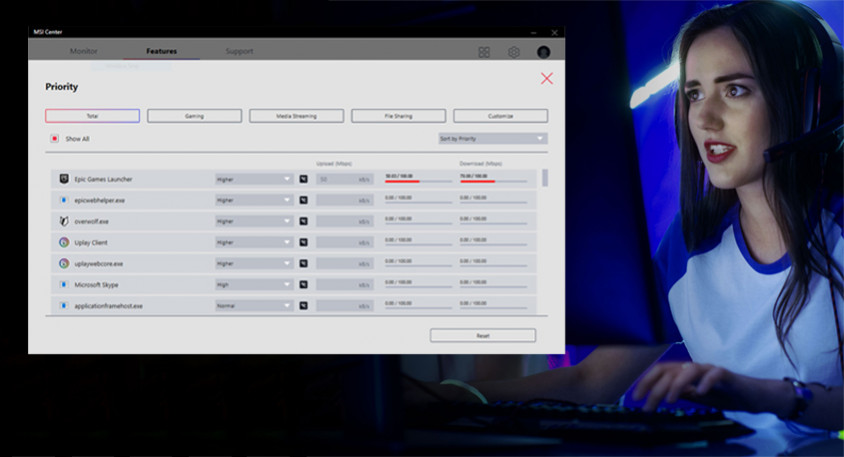844x457 pixels.
Task: Open priority dropdown for overwolf.exe
Action: click(254, 221)
